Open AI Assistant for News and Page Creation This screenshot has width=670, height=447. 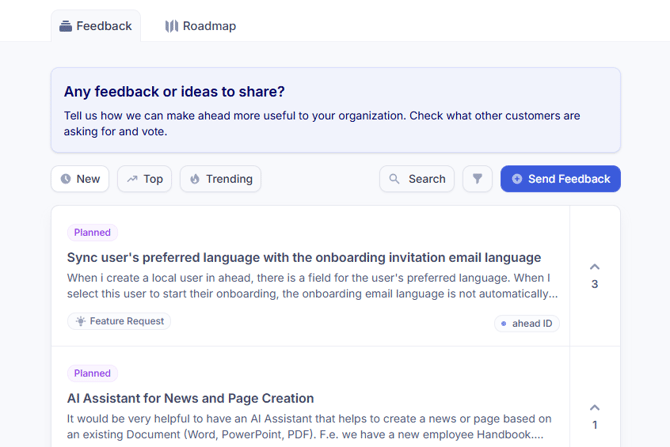[x=191, y=398]
